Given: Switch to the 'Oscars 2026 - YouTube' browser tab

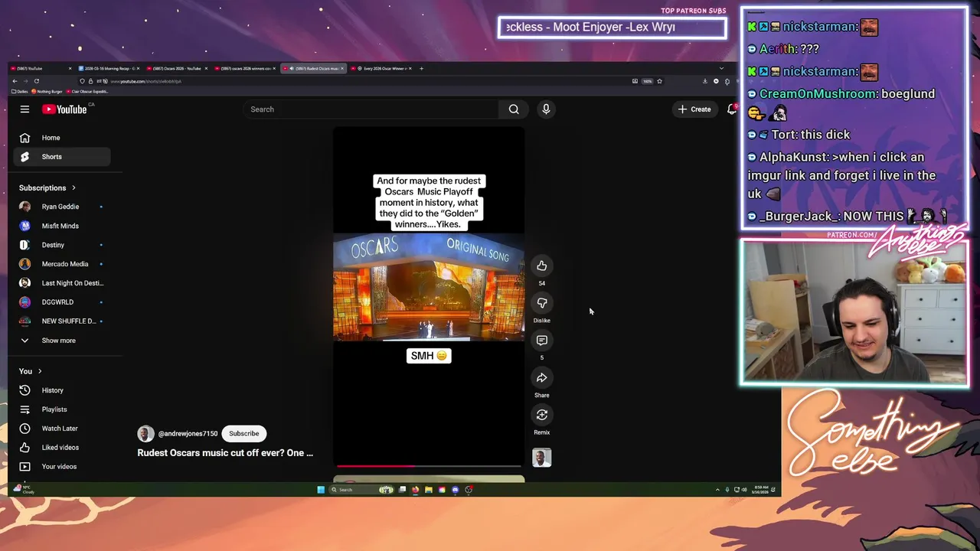Looking at the screenshot, I should coord(176,69).
